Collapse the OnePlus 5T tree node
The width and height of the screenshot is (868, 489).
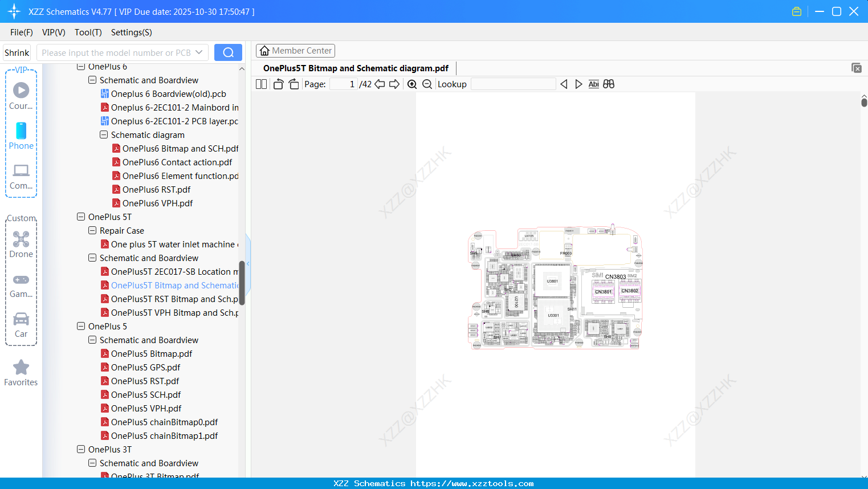pyautogui.click(x=80, y=217)
